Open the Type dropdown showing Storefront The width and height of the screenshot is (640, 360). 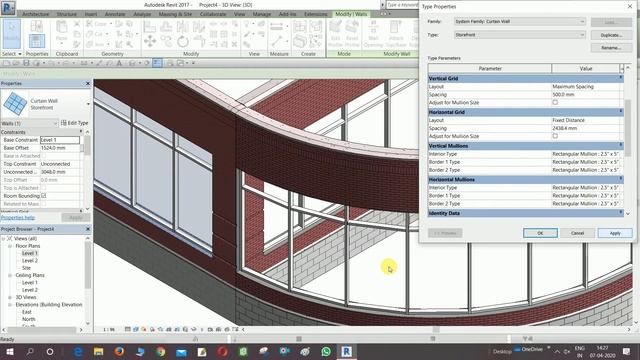[x=520, y=35]
